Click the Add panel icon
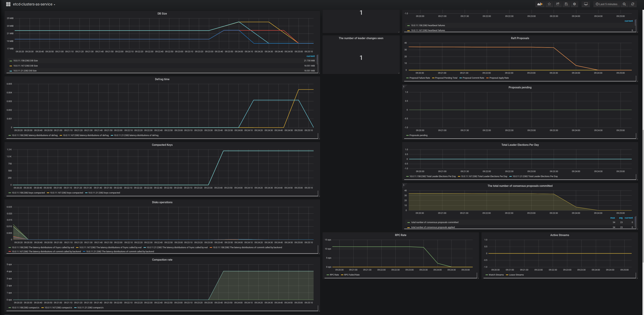This screenshot has width=644, height=315. tap(540, 4)
